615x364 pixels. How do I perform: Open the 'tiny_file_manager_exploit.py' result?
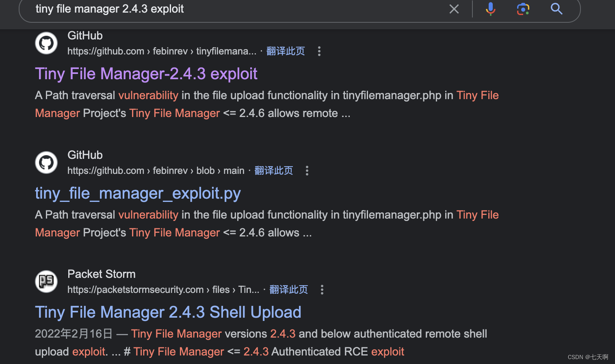pos(138,193)
